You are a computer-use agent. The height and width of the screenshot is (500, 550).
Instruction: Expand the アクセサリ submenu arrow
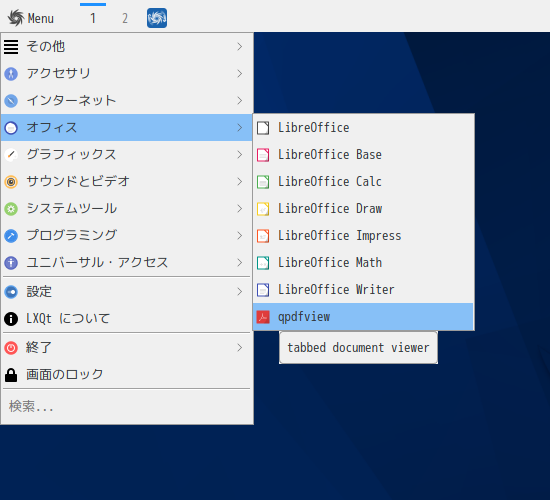[240, 73]
